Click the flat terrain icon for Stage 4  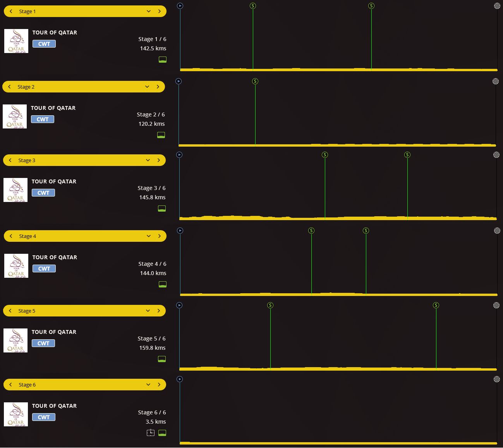pyautogui.click(x=163, y=284)
